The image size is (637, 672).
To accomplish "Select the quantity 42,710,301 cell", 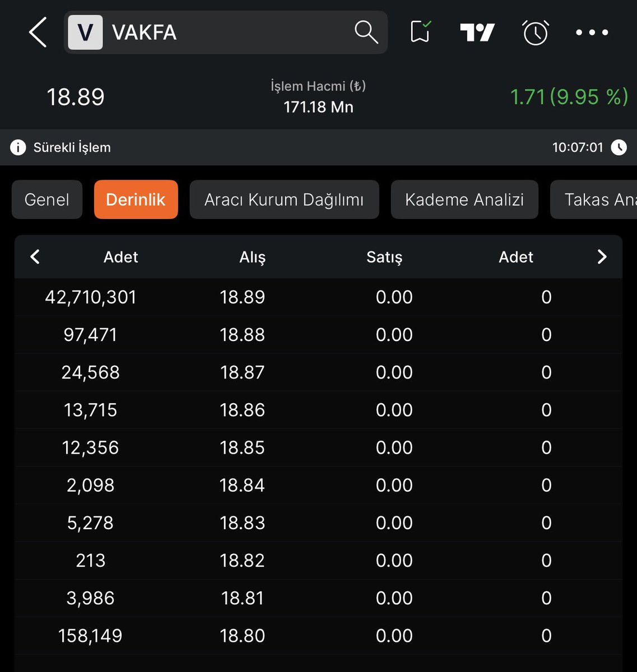I will 91,297.
